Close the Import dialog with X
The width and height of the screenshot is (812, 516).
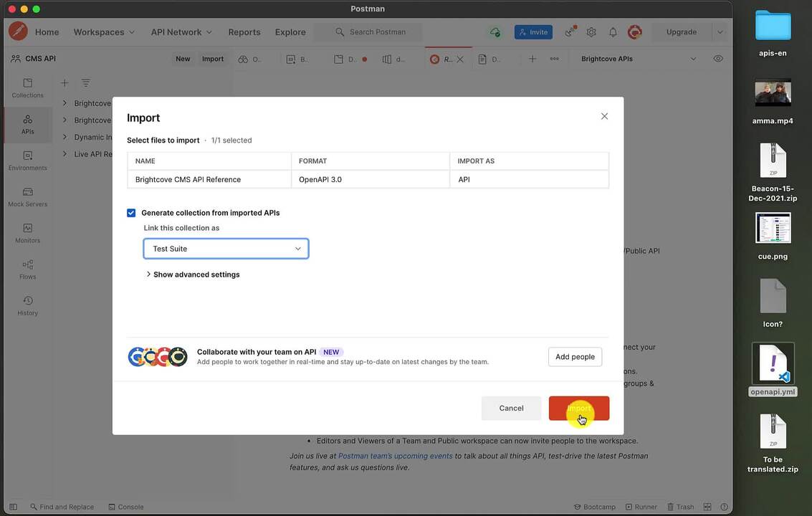(x=604, y=116)
